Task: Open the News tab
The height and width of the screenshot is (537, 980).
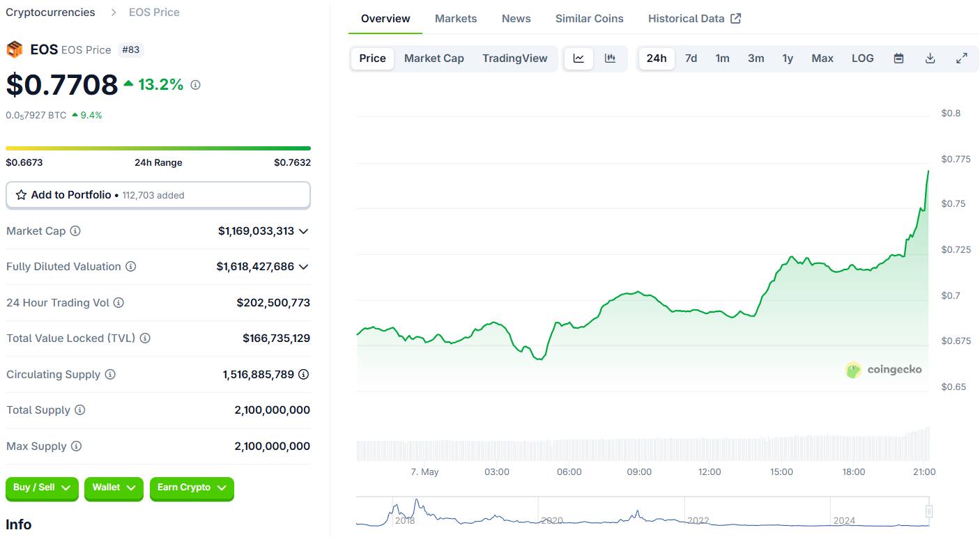Action: (516, 19)
